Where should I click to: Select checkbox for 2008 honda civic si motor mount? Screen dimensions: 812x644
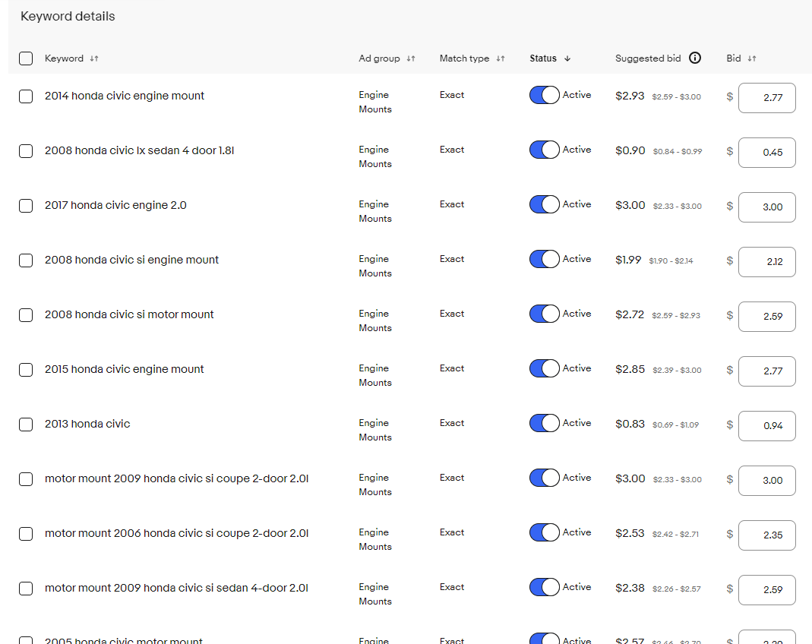26,315
